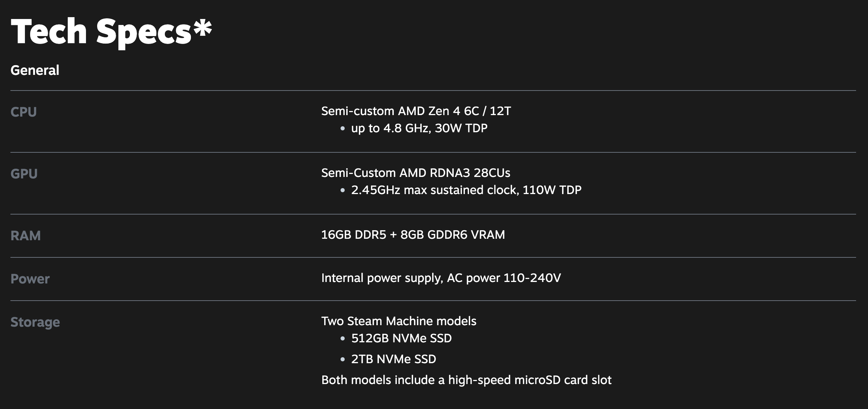Viewport: 868px width, 409px height.
Task: Click the Semi-custom AMD Zen 4 text
Action: click(x=416, y=111)
